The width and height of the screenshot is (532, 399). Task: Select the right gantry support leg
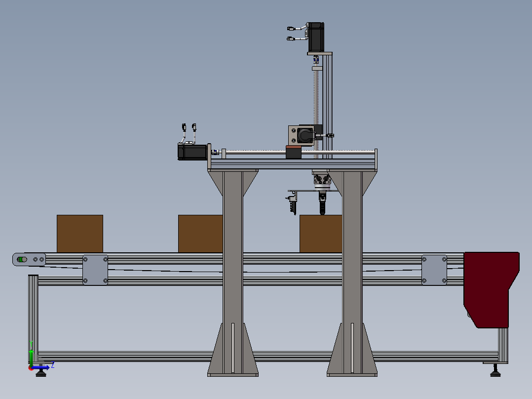click(352, 274)
